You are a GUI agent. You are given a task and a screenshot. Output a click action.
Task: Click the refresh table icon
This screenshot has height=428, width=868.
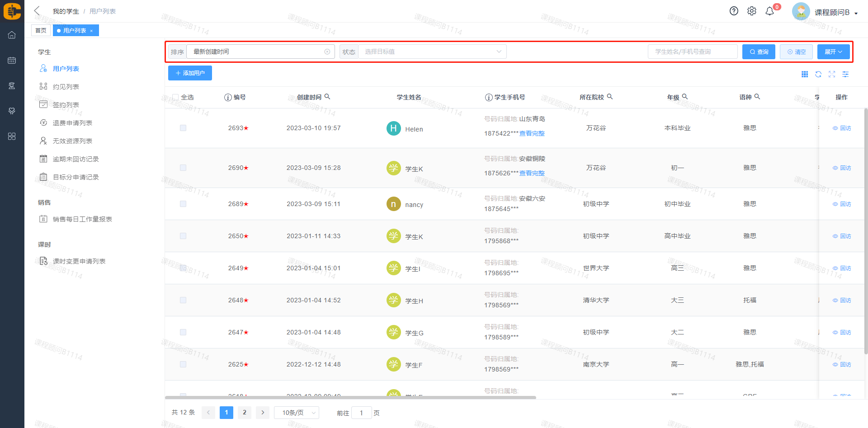[818, 74]
